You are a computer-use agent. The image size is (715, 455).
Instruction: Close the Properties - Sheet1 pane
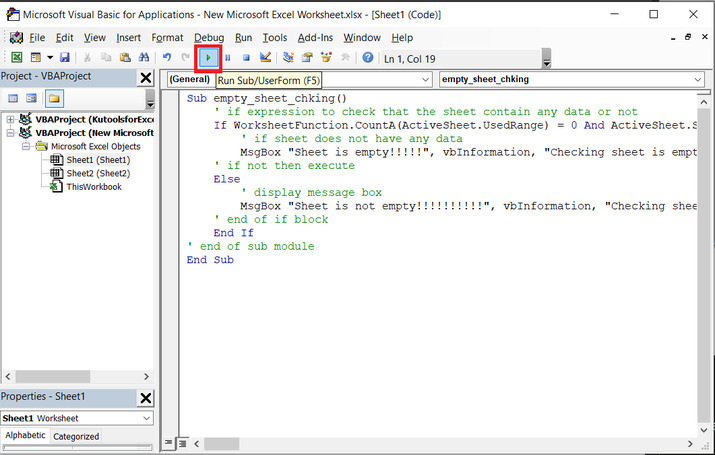(146, 398)
